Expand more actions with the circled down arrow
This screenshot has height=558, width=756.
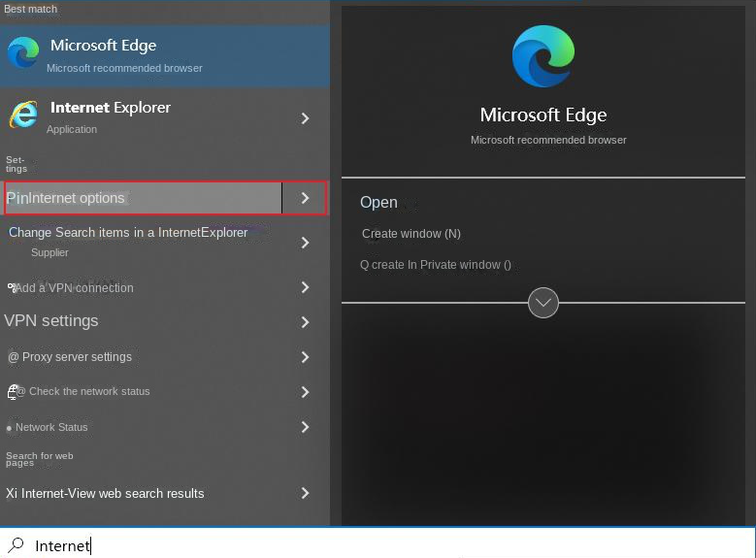click(543, 303)
